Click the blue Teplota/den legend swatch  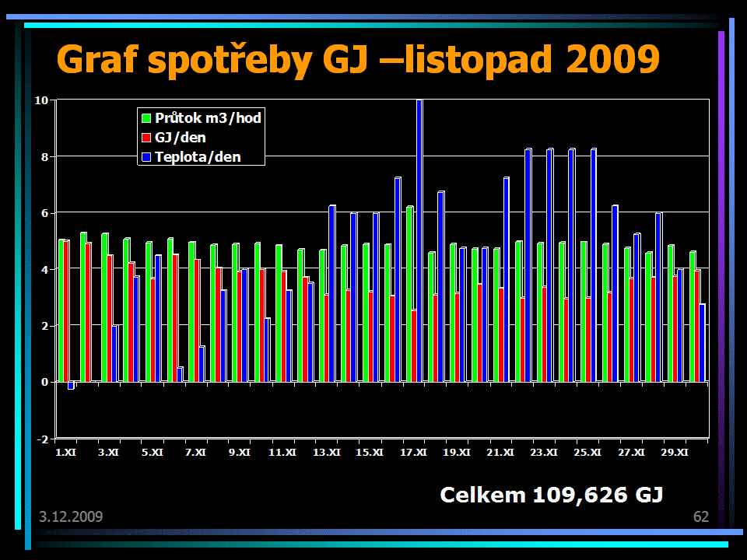(x=146, y=157)
